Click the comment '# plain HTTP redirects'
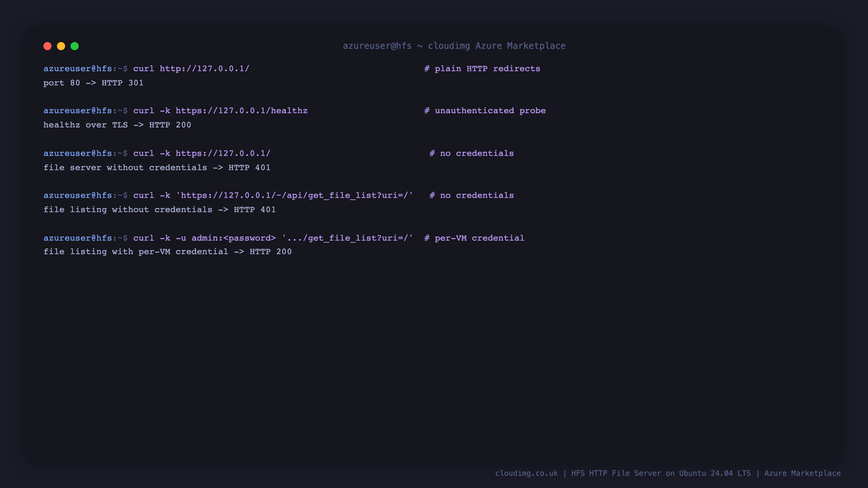The image size is (868, 488). click(482, 68)
